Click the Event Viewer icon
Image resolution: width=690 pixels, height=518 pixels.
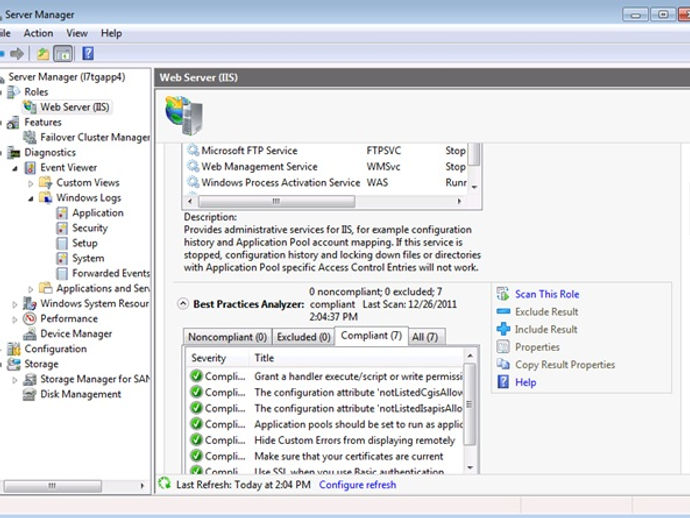pyautogui.click(x=30, y=168)
